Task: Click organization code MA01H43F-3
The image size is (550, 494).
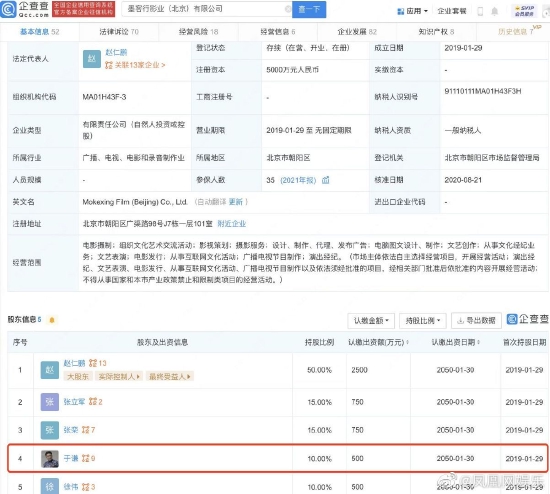Action: pyautogui.click(x=104, y=97)
